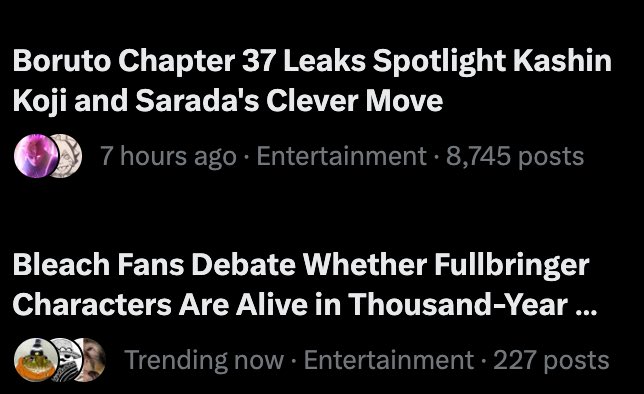
Task: Click the 'Koji and Sarada's Clever Move' line
Action: 228,101
